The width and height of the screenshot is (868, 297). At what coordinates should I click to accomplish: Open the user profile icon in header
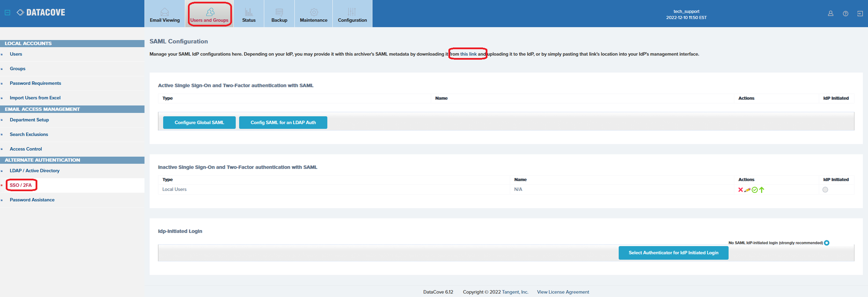coord(831,14)
